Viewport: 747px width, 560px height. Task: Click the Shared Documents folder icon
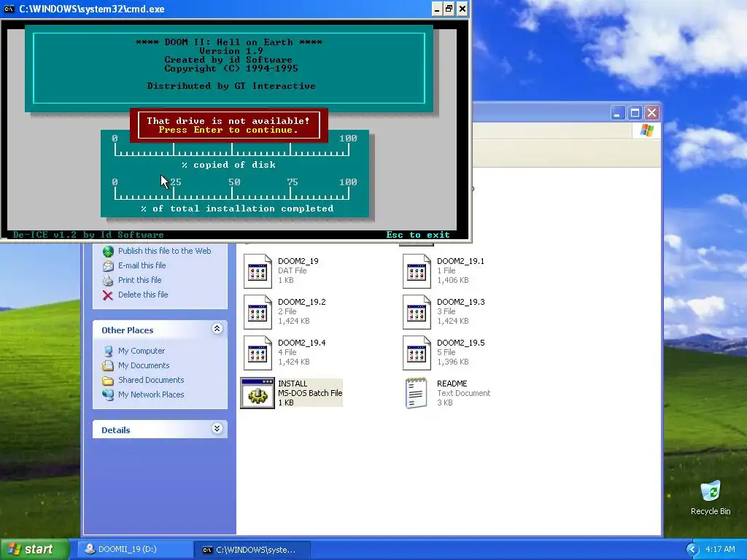click(108, 381)
